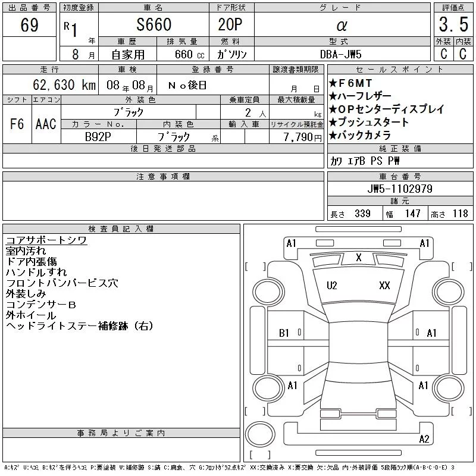The image size is (476, 476).
Task: Click the displacement value 660 cc
Action: point(190,55)
